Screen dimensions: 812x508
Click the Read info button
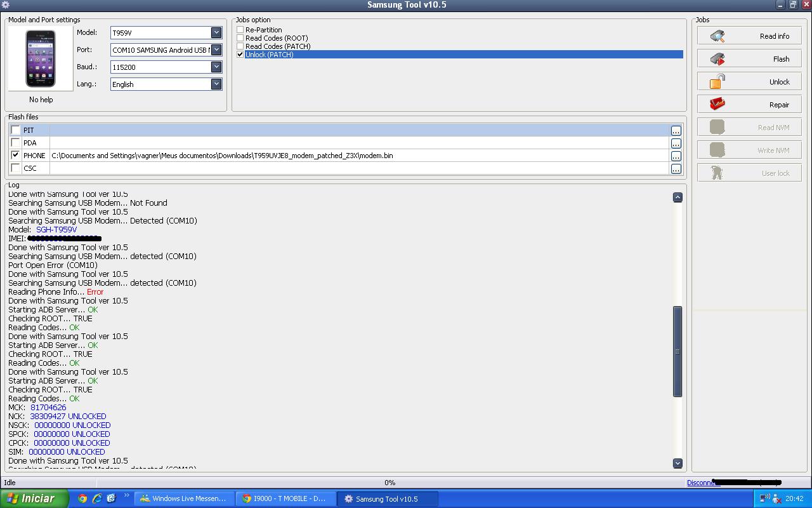(749, 36)
